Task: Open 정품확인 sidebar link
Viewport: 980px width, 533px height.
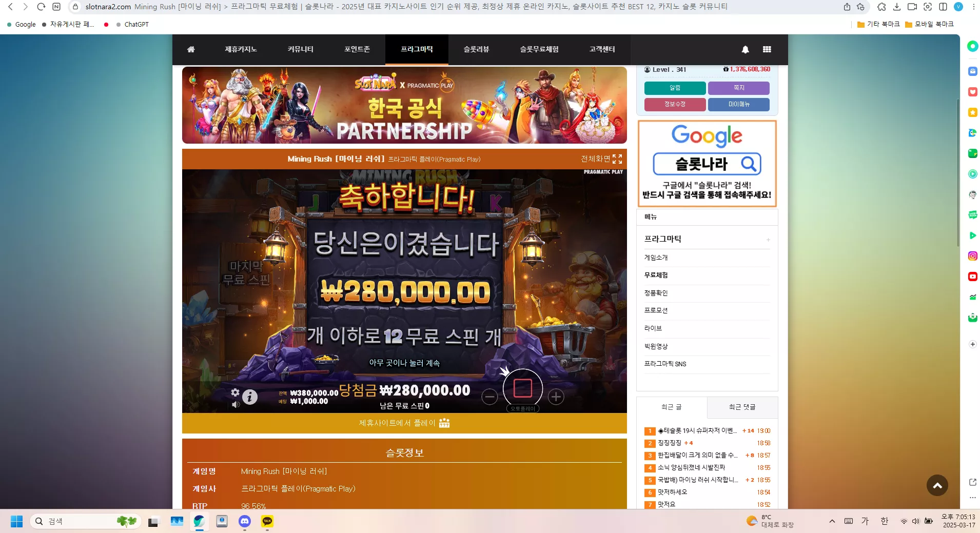Action: (656, 293)
